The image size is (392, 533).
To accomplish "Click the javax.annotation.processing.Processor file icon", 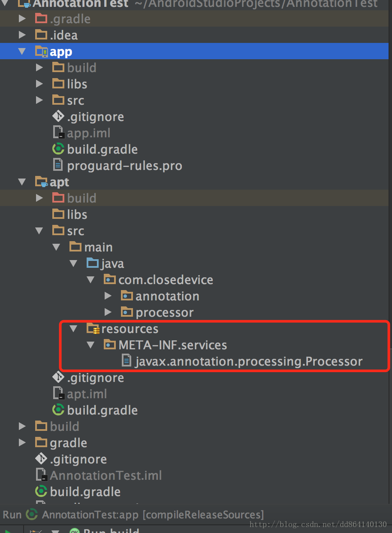I will (x=127, y=361).
